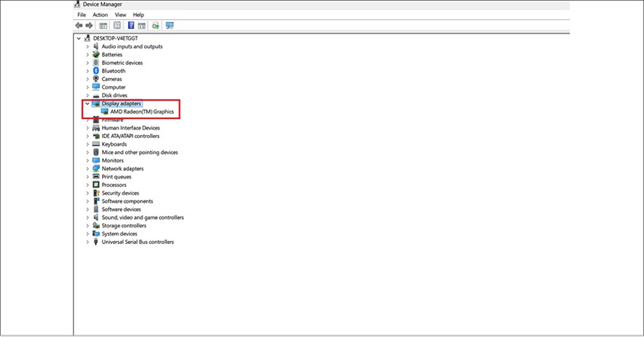Expand the Software components chevron
The image size is (644, 337).
point(87,201)
